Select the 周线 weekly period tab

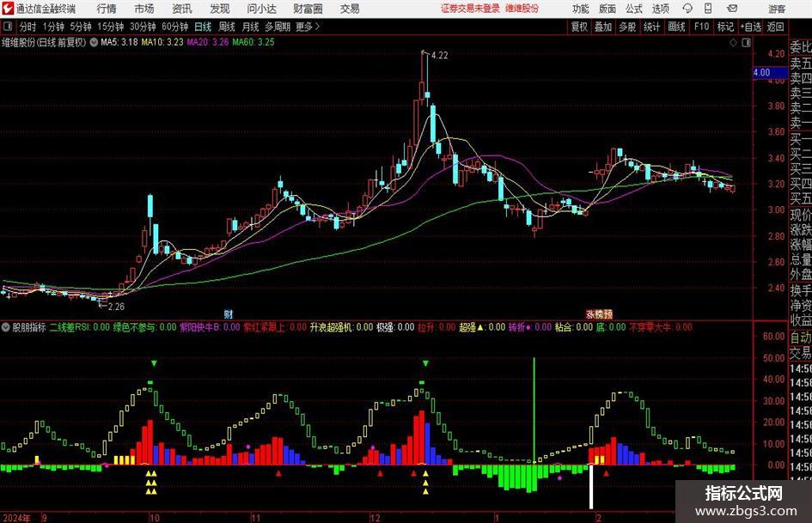pos(226,27)
